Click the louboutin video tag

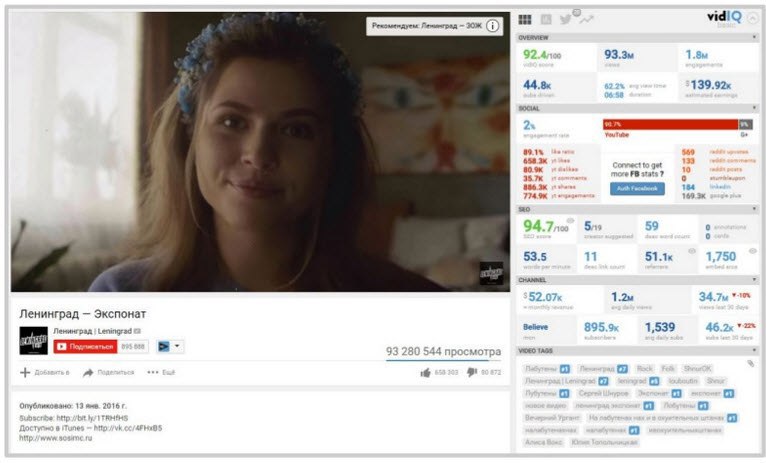(683, 381)
